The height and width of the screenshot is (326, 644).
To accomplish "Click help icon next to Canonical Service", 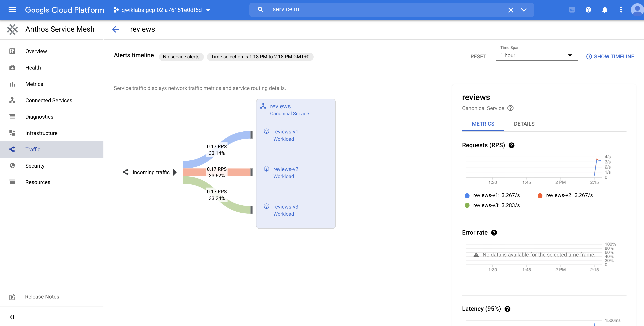I will pyautogui.click(x=510, y=108).
